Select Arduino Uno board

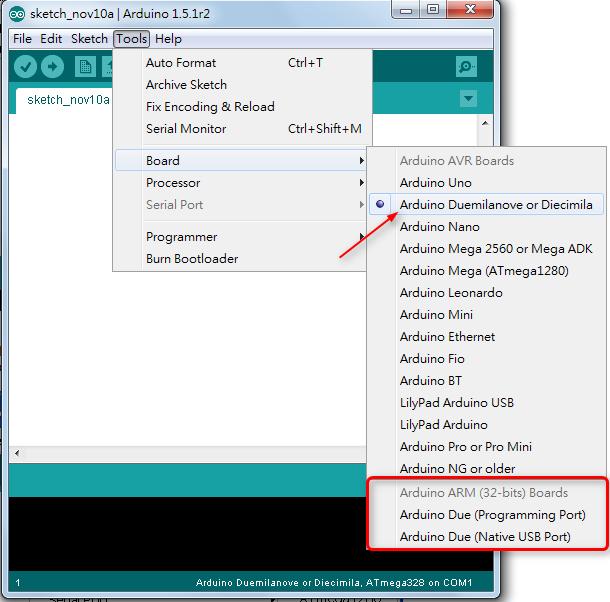[486, 183]
